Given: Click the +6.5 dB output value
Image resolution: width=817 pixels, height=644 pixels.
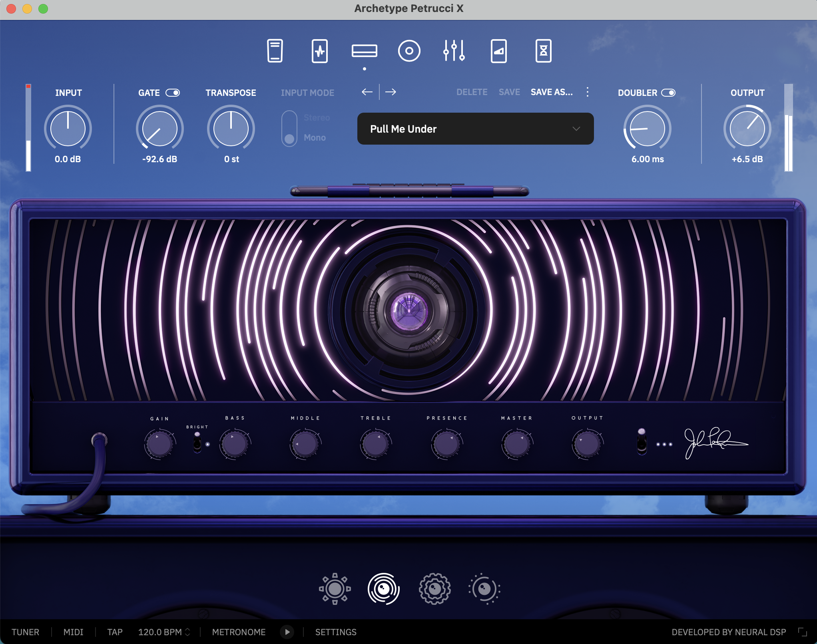Looking at the screenshot, I should point(747,159).
